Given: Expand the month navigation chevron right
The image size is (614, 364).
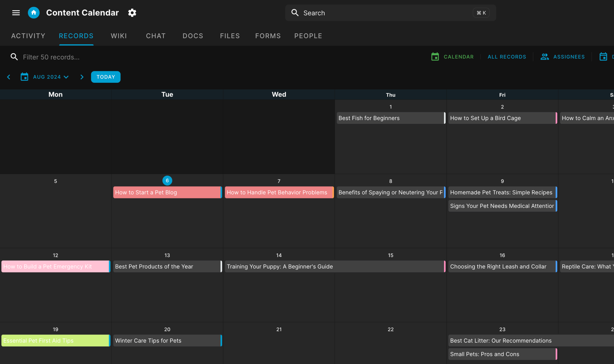Looking at the screenshot, I should point(82,77).
